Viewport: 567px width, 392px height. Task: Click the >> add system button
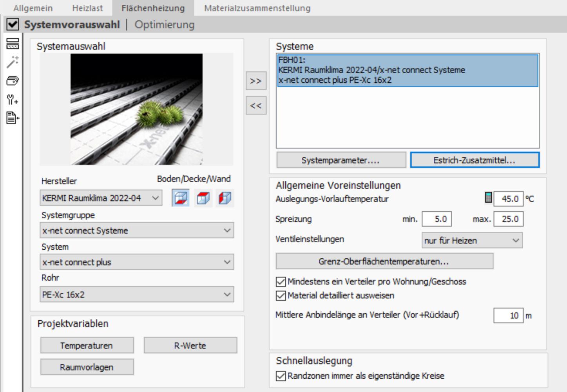click(x=256, y=81)
